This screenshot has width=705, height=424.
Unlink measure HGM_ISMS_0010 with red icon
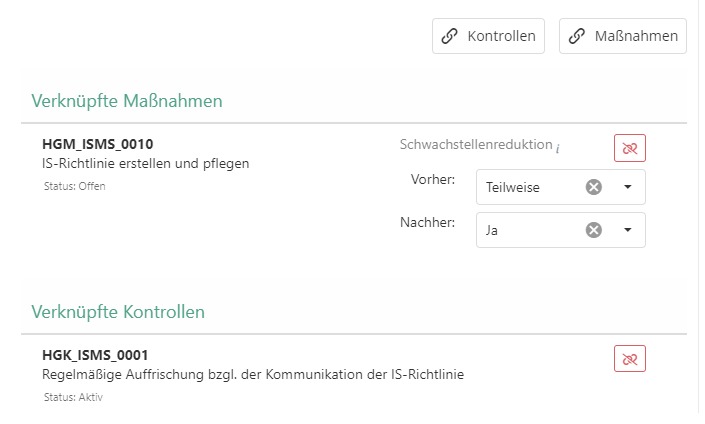pos(630,148)
